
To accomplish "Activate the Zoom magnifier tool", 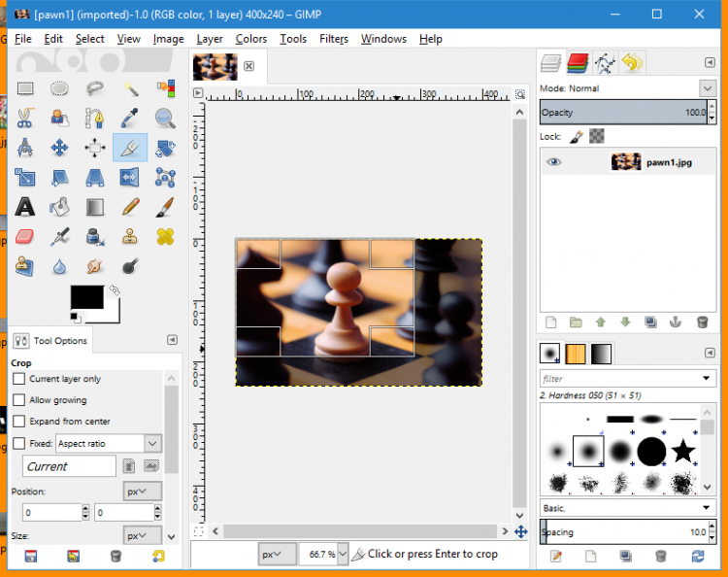I will click(165, 119).
